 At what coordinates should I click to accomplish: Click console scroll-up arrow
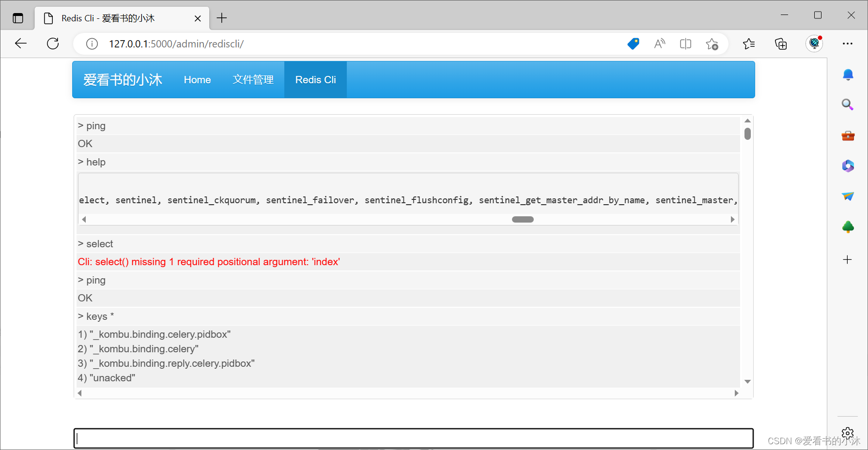pyautogui.click(x=747, y=120)
